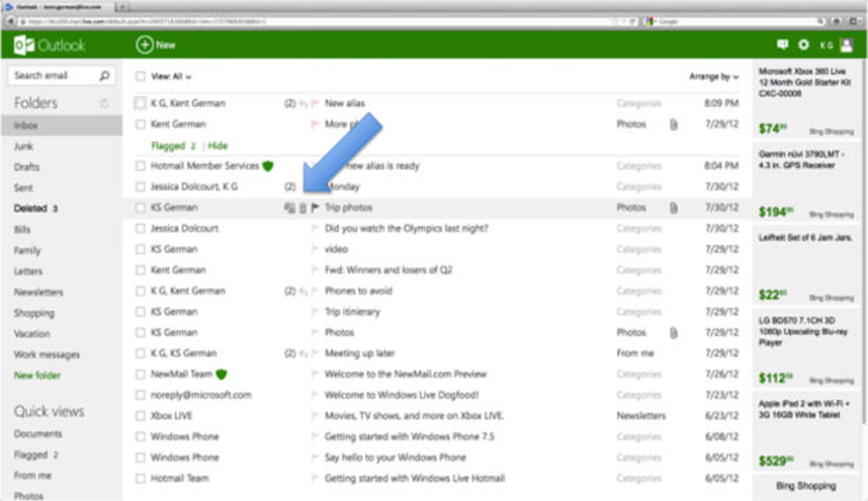Hide the Flagged section via Hide link

(218, 146)
